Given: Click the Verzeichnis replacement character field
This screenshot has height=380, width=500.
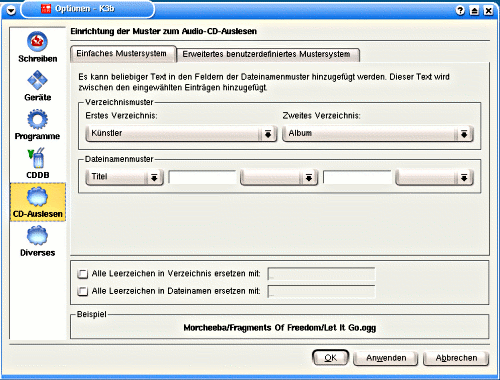Looking at the screenshot, I should (x=321, y=274).
